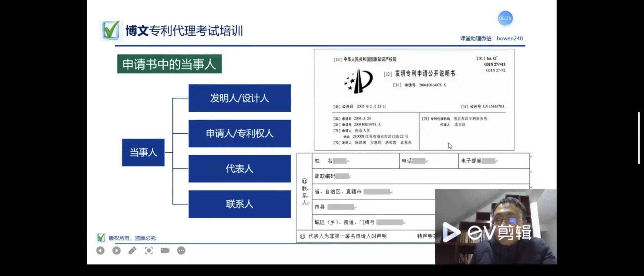Select the 申请人/专利权人 box
Screen dimensions: 644x276
click(240, 133)
